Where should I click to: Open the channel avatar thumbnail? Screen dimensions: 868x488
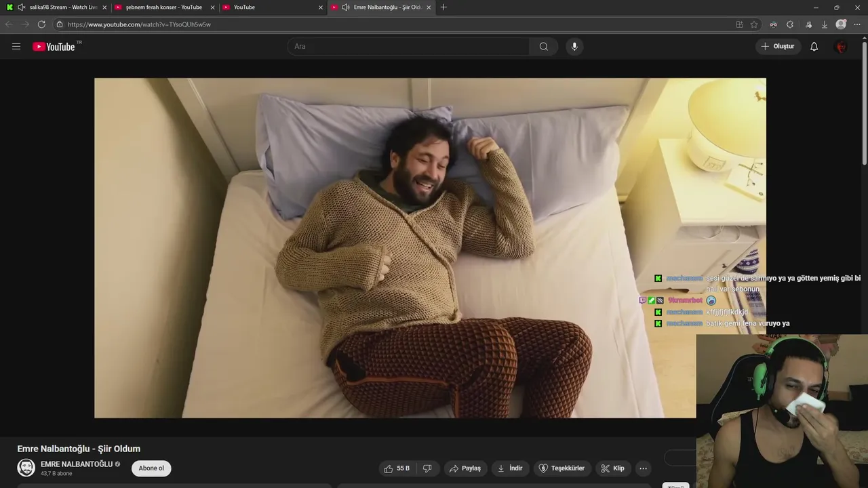coord(26,468)
